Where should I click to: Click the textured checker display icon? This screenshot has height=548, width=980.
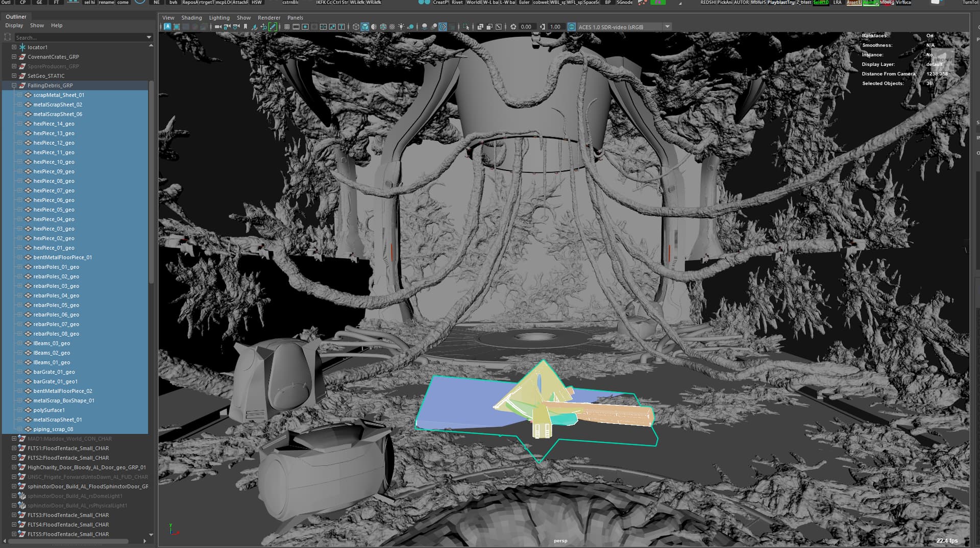392,27
